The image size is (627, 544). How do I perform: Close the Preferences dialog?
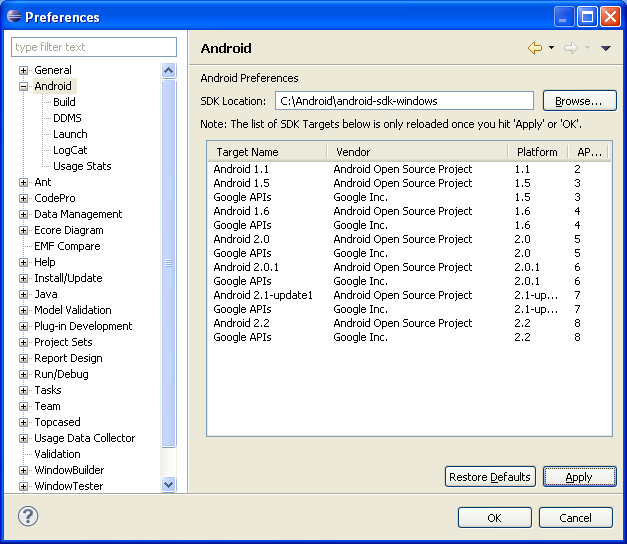tap(611, 17)
